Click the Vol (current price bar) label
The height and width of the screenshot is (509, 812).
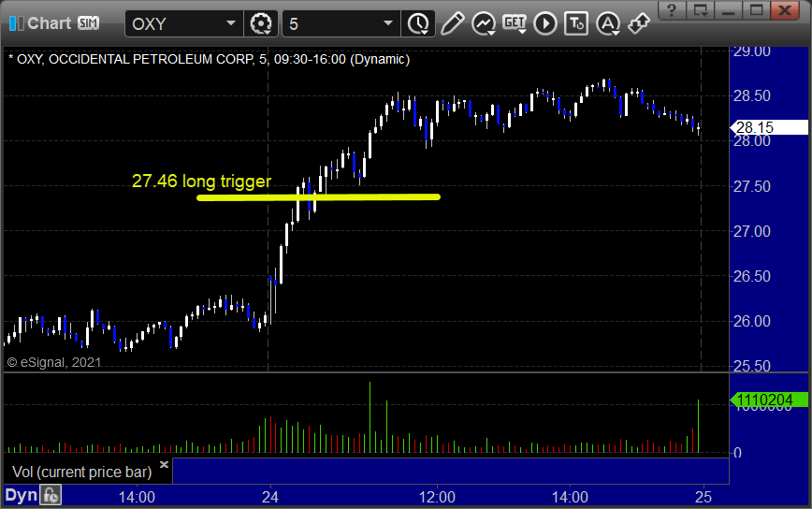tap(81, 472)
